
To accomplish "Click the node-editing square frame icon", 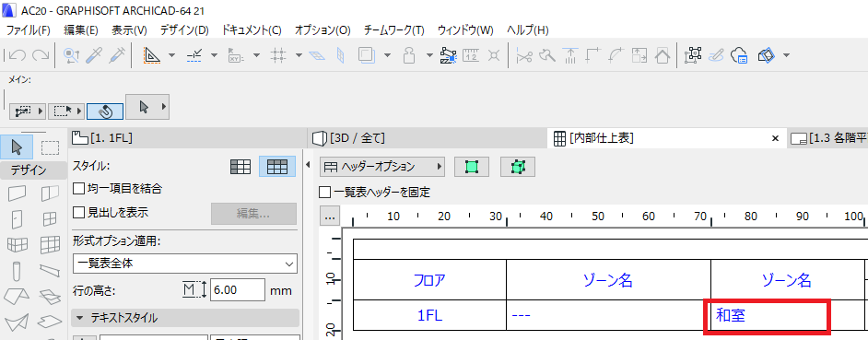I will pyautogui.click(x=694, y=54).
